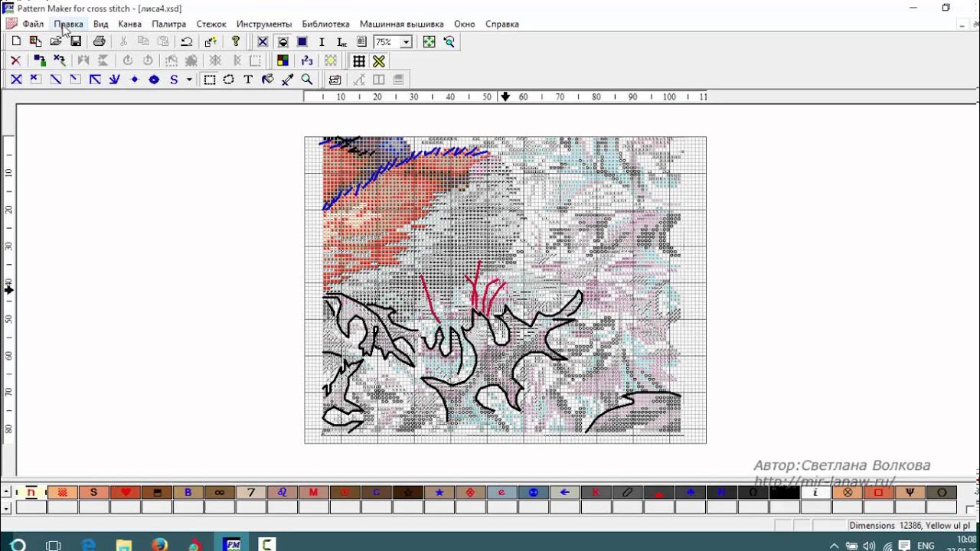Select the bead tool
This screenshot has height=551, width=980.
154,80
